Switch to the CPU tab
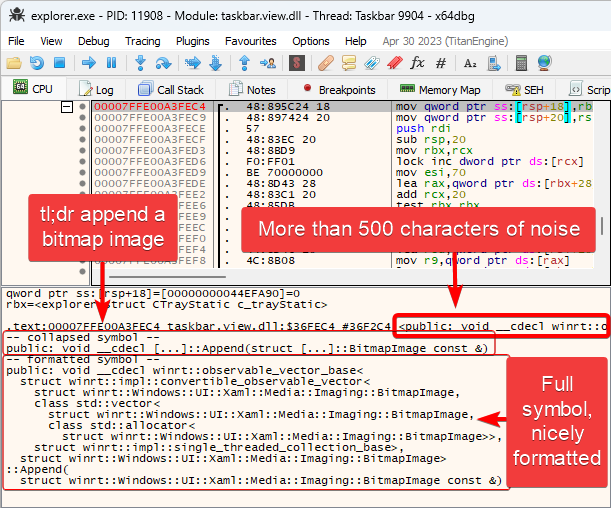The width and height of the screenshot is (611, 508). (33, 89)
